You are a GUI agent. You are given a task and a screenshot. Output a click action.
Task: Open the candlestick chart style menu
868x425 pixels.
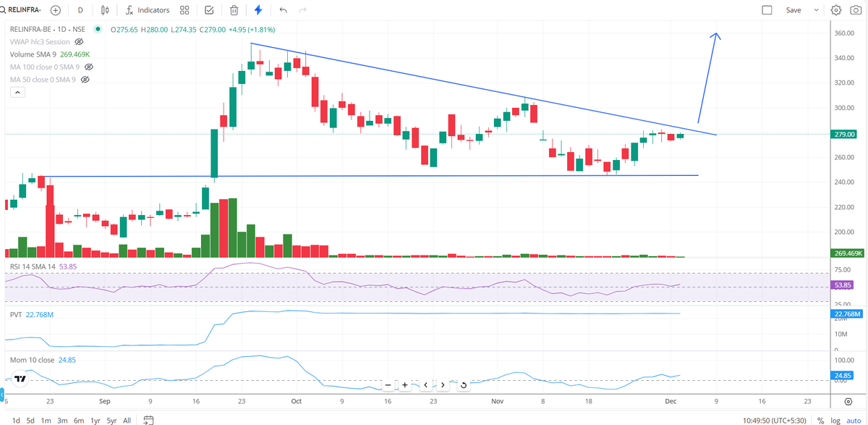click(106, 10)
